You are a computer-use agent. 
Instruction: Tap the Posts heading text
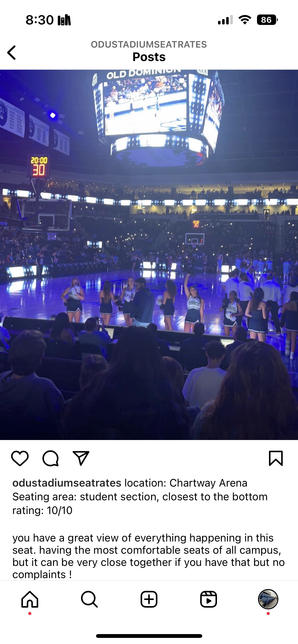(149, 57)
